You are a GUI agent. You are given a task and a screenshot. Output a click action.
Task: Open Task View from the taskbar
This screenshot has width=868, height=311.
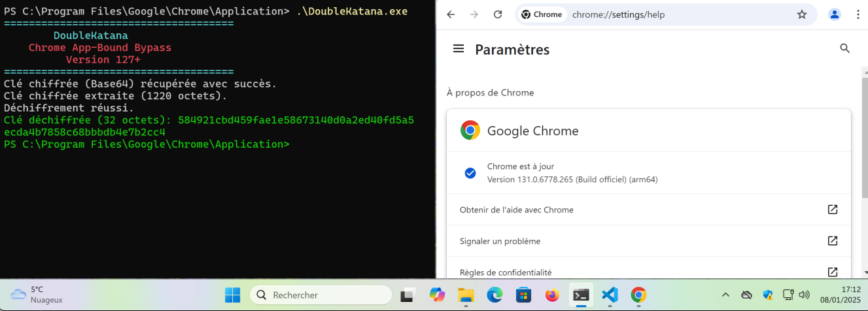pyautogui.click(x=408, y=295)
